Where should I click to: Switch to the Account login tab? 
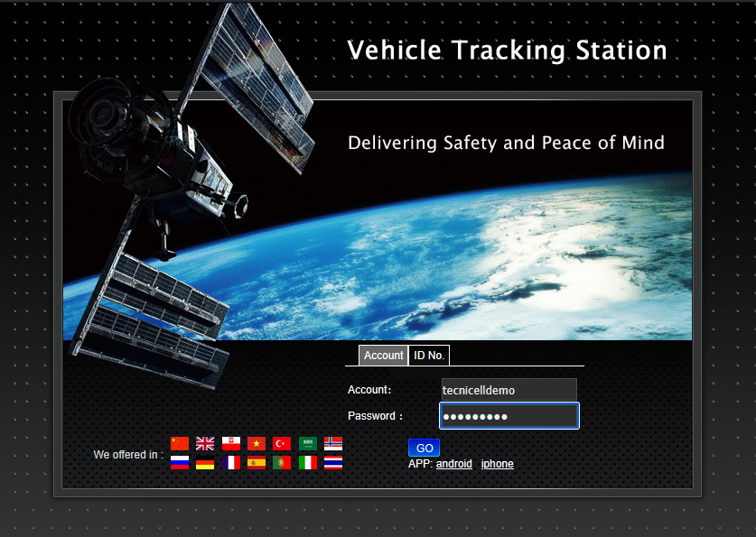[383, 356]
